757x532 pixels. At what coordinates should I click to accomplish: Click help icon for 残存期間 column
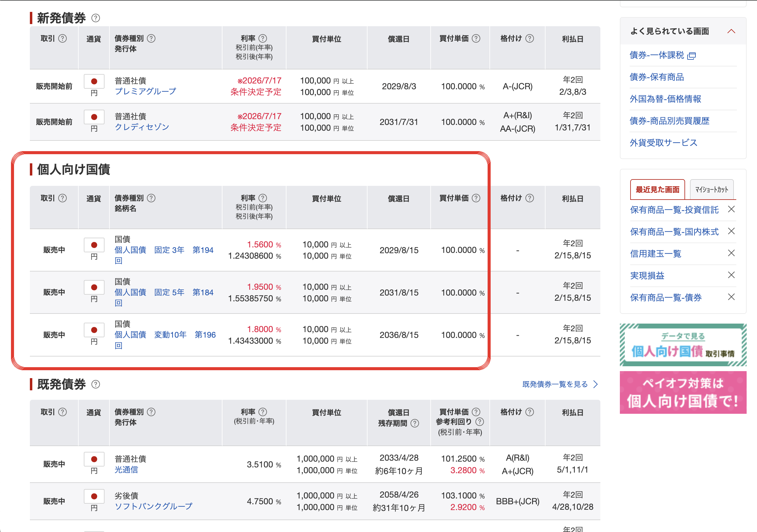(415, 423)
